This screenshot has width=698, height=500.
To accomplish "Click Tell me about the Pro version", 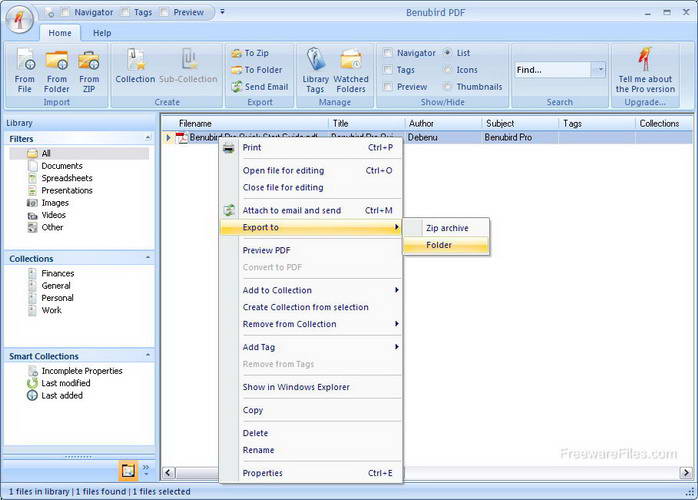I will pos(645,71).
